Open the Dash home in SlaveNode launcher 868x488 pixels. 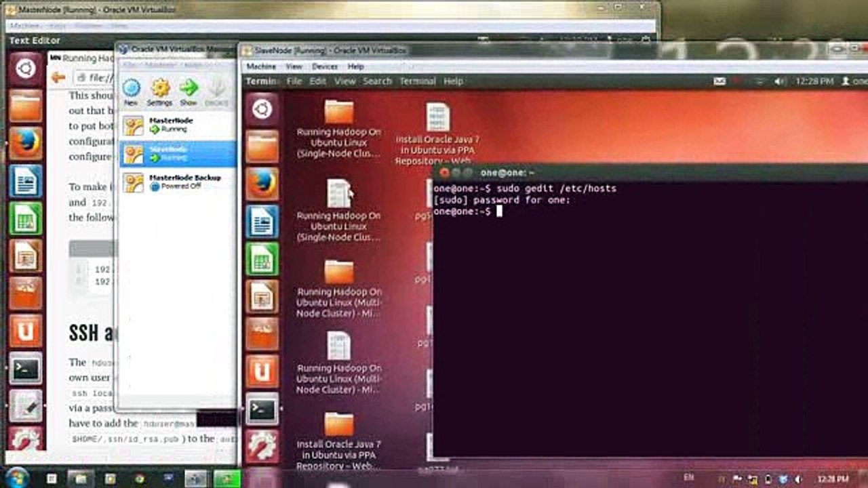262,108
